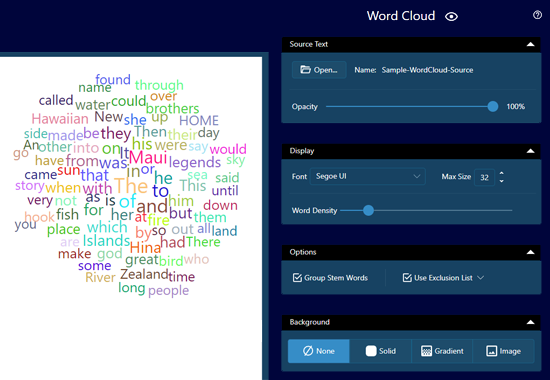Select the Image background option

503,351
